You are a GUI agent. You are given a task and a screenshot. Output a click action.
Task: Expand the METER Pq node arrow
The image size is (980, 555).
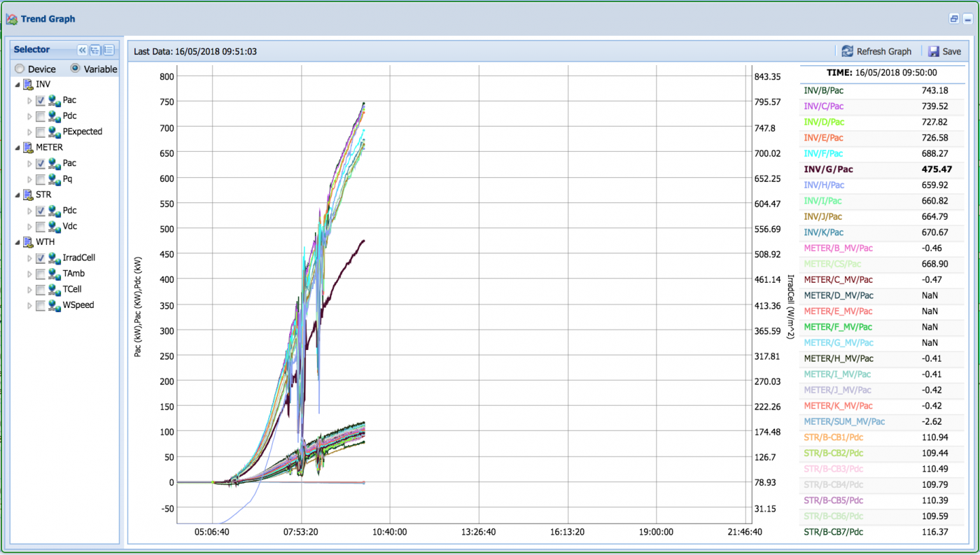[29, 179]
